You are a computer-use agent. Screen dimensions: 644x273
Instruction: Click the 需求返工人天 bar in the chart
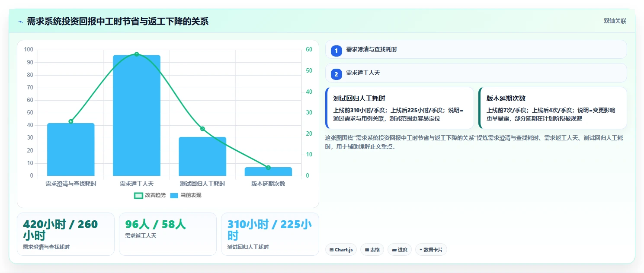[137, 115]
